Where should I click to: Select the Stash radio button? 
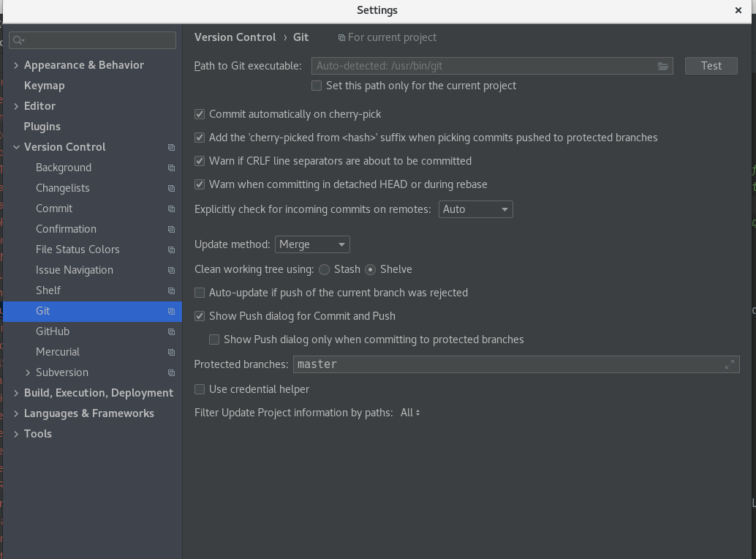click(324, 269)
